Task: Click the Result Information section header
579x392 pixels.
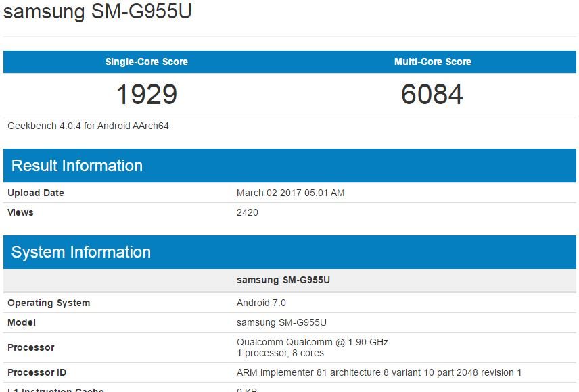Action: (77, 166)
